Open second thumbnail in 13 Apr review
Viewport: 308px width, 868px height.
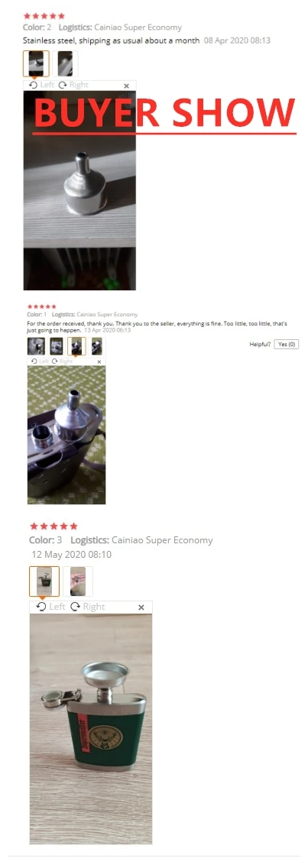[x=57, y=346]
